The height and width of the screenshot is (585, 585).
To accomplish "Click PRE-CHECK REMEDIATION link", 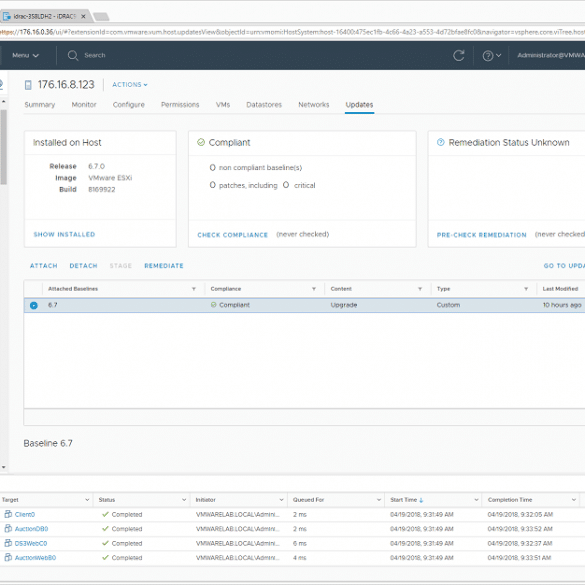I will coord(481,235).
